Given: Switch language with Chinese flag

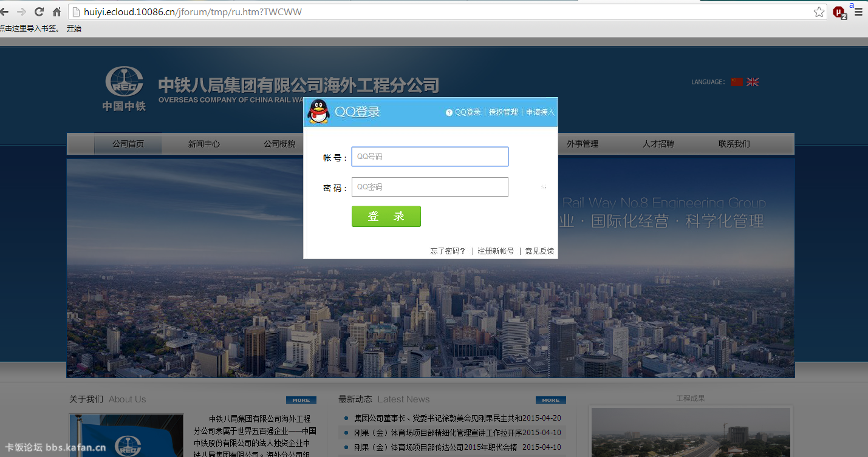Looking at the screenshot, I should pos(737,82).
